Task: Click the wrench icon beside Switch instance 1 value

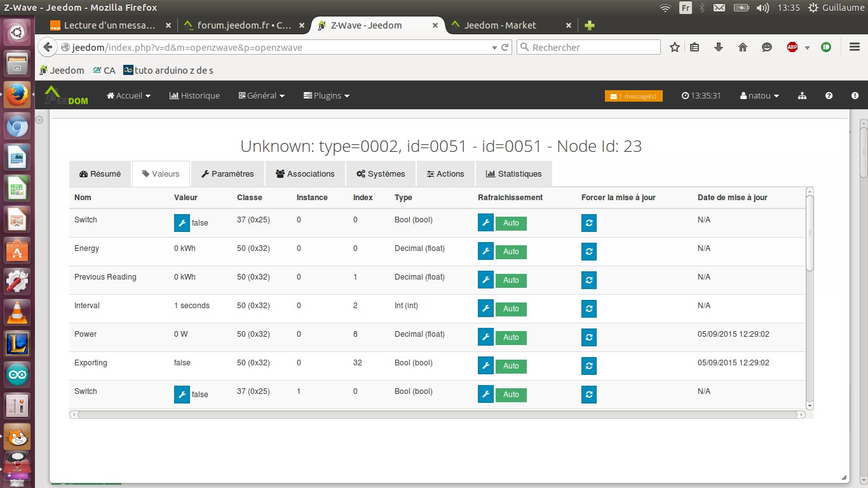Action: click(182, 394)
